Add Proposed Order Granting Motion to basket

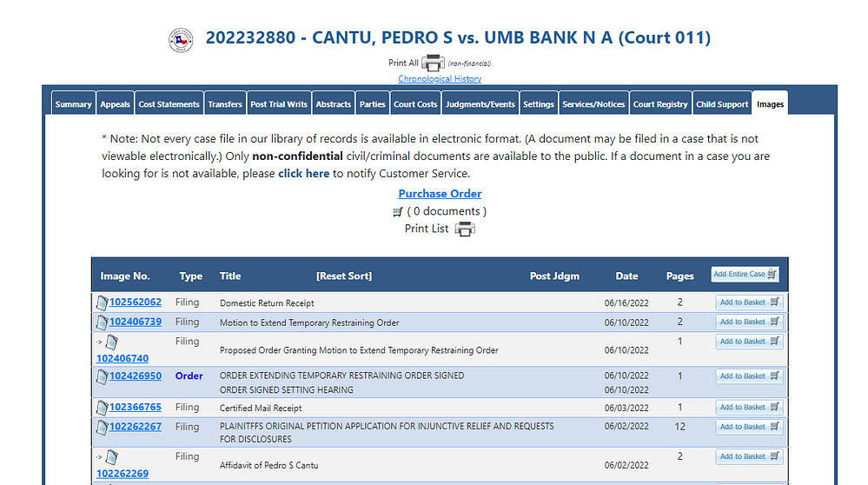click(x=749, y=342)
